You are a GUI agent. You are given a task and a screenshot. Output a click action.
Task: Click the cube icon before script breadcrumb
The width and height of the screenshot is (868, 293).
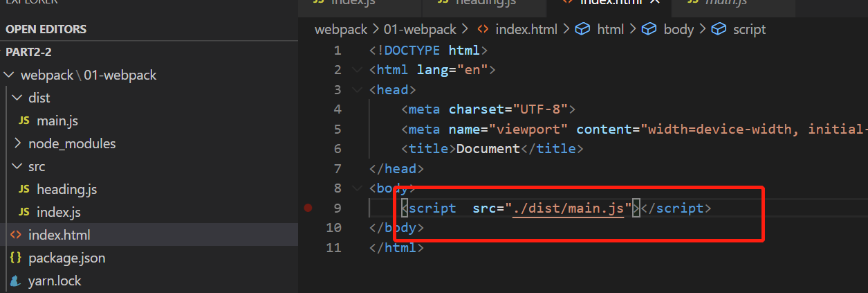(719, 29)
